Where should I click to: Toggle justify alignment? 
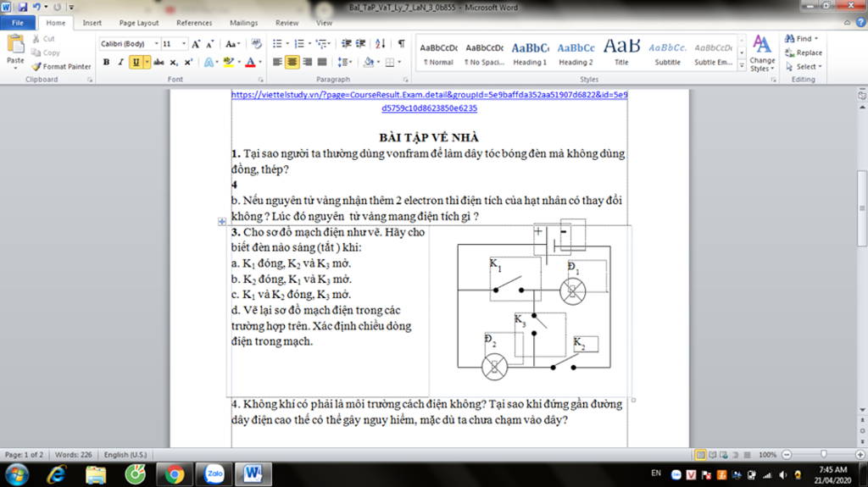pyautogui.click(x=321, y=62)
